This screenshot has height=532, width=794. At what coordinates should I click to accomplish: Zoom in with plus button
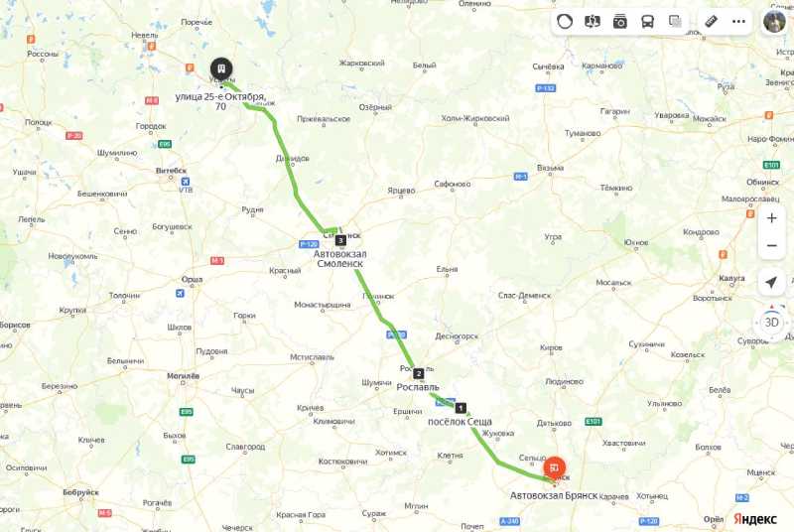[772, 218]
